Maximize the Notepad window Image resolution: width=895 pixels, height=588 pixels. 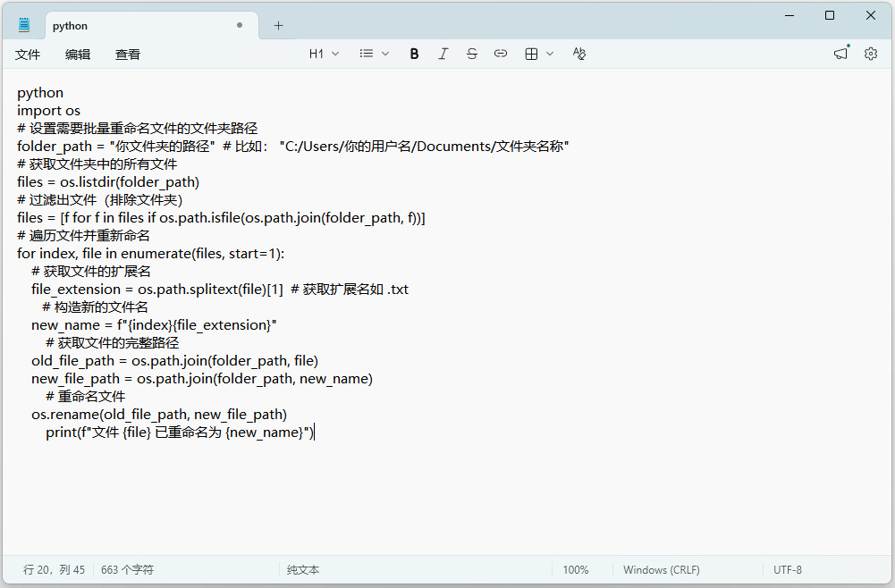830,15
